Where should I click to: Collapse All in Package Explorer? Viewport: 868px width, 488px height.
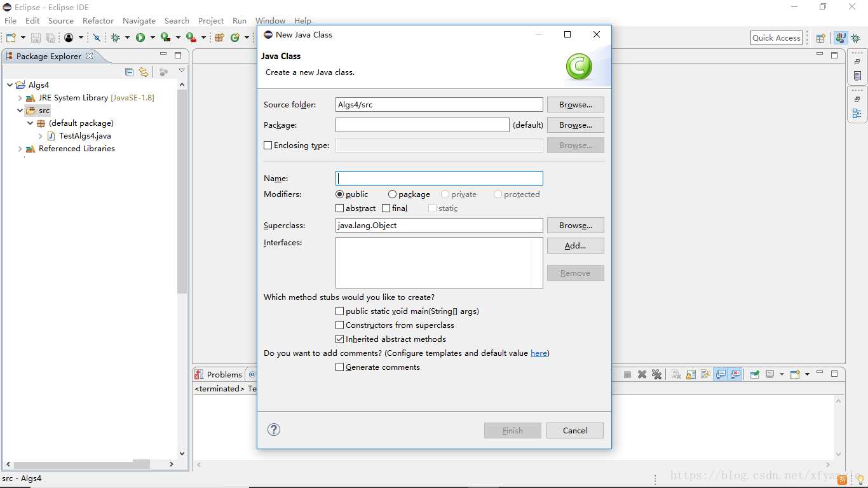point(130,72)
